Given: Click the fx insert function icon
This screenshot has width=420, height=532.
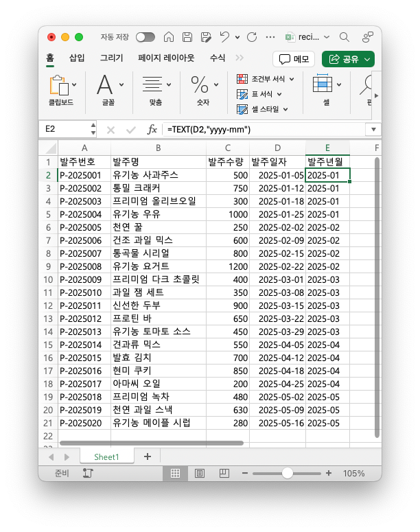Looking at the screenshot, I should [152, 129].
